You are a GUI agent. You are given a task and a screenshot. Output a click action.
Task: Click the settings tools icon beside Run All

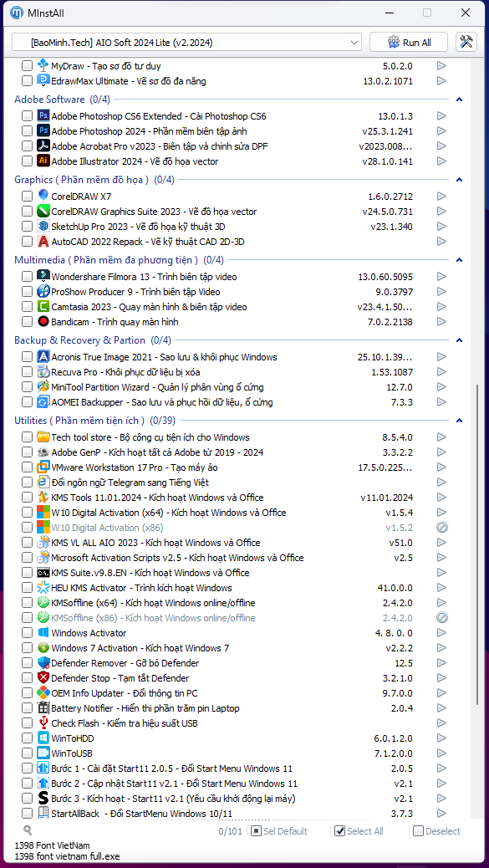pyautogui.click(x=466, y=42)
